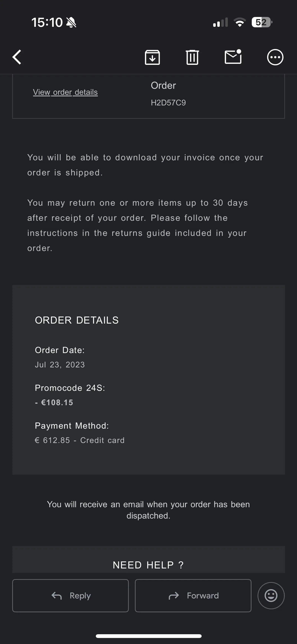Delete the email with trash icon
Image resolution: width=297 pixels, height=644 pixels.
(x=192, y=57)
